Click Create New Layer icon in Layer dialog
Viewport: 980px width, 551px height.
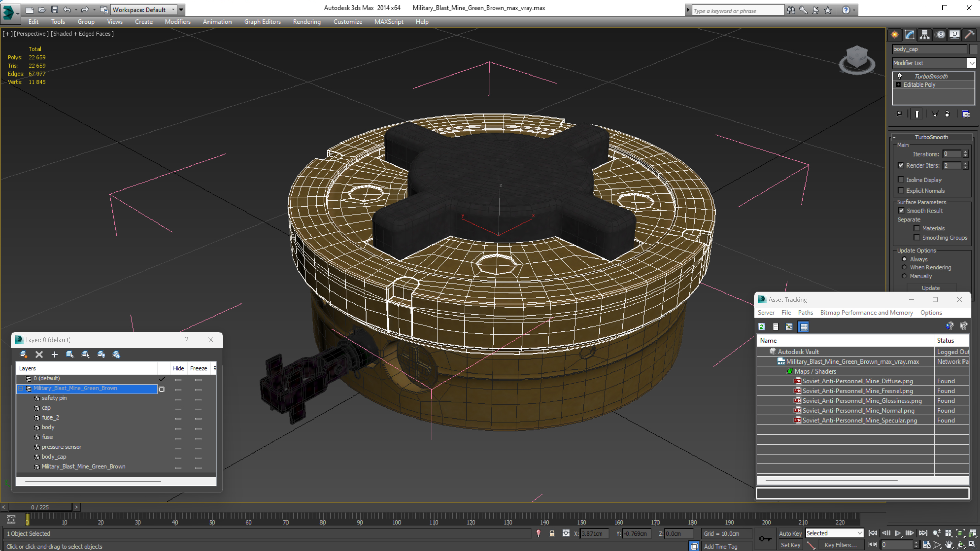pyautogui.click(x=24, y=354)
